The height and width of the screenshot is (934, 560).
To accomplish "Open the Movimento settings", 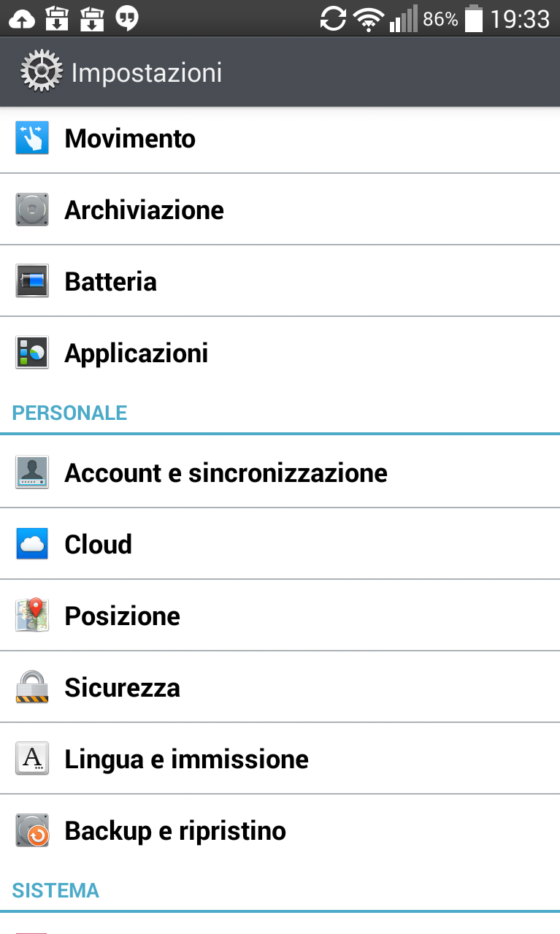I will pyautogui.click(x=130, y=139).
